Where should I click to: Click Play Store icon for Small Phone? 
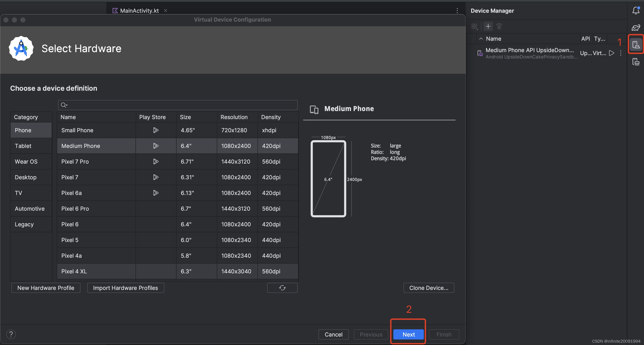coord(156,130)
